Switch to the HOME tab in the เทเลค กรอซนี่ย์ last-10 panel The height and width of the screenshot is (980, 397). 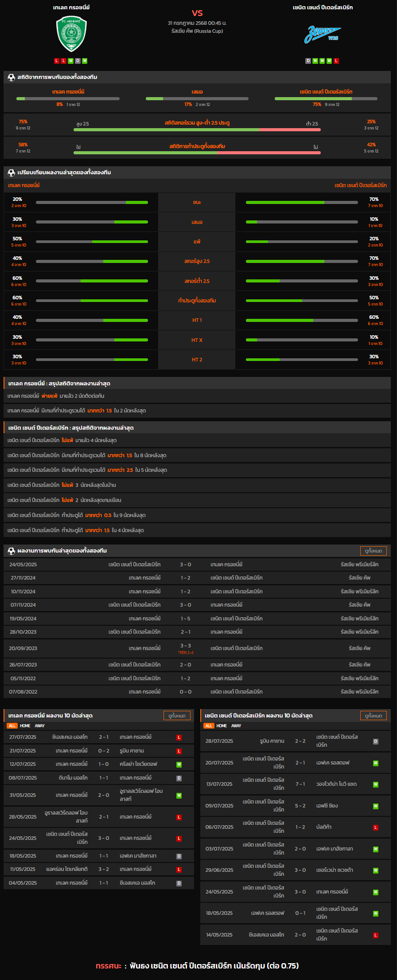click(x=25, y=726)
